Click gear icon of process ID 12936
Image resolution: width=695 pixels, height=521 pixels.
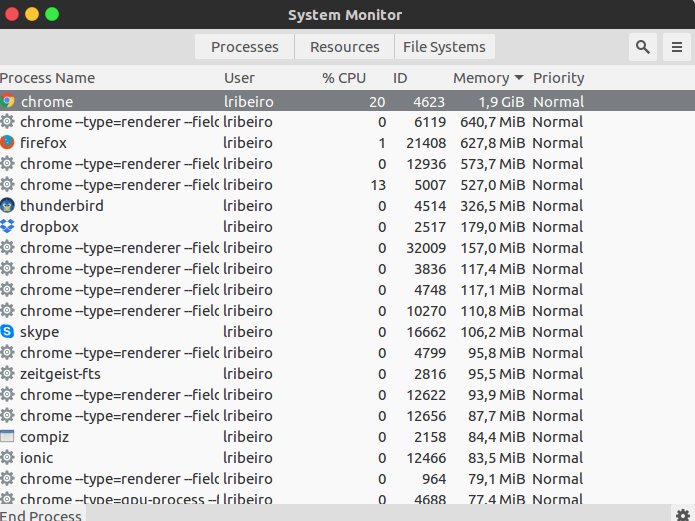click(x=7, y=163)
